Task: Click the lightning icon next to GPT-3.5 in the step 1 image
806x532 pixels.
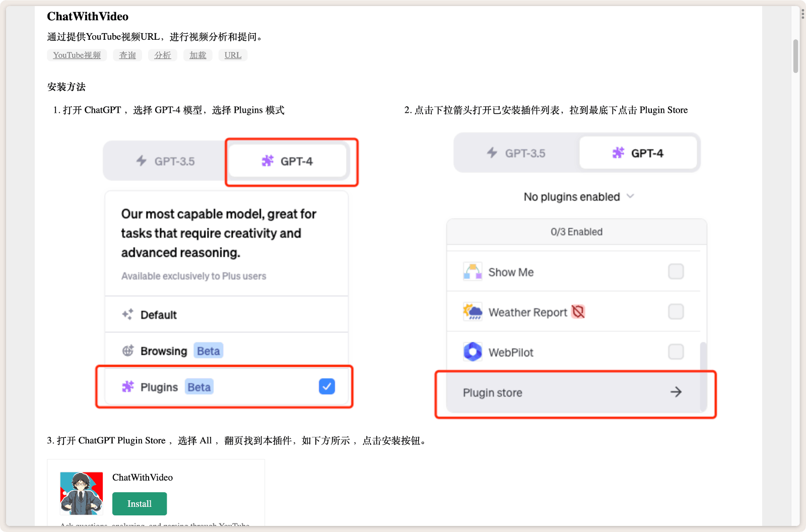Action: coord(142,161)
